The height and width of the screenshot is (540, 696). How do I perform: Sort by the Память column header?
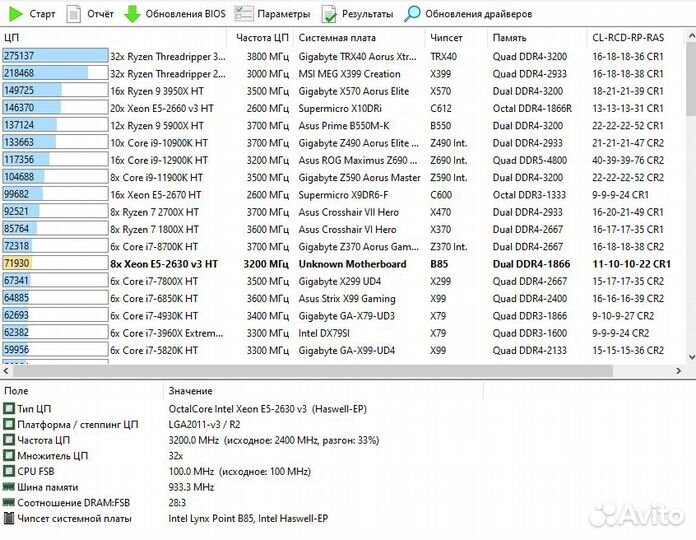(x=537, y=38)
